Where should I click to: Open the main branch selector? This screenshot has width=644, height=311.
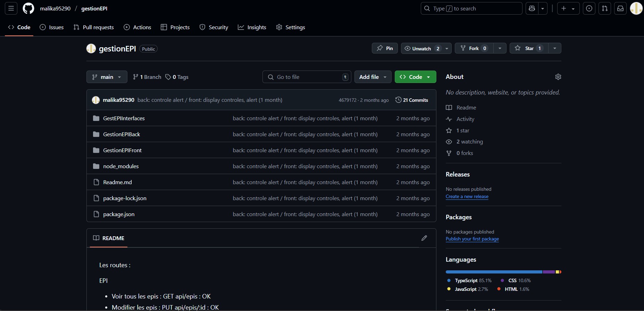pos(107,77)
